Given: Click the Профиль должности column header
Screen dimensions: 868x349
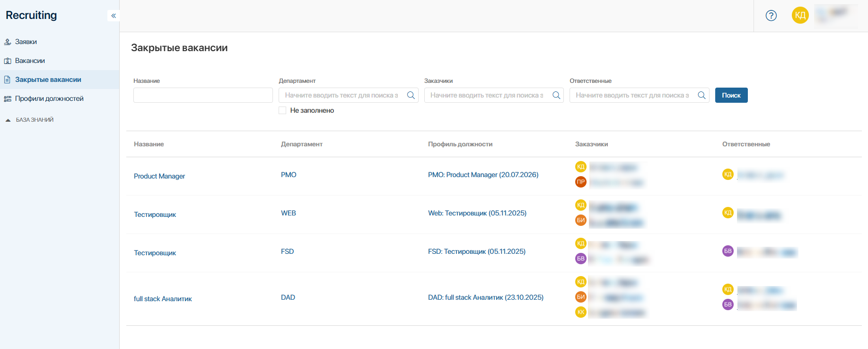Looking at the screenshot, I should (460, 144).
